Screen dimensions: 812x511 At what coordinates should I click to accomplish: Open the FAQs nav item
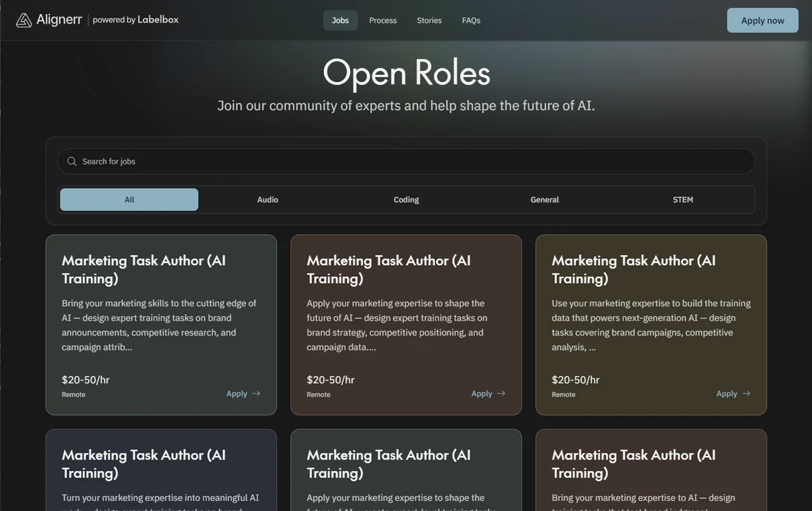coord(471,20)
